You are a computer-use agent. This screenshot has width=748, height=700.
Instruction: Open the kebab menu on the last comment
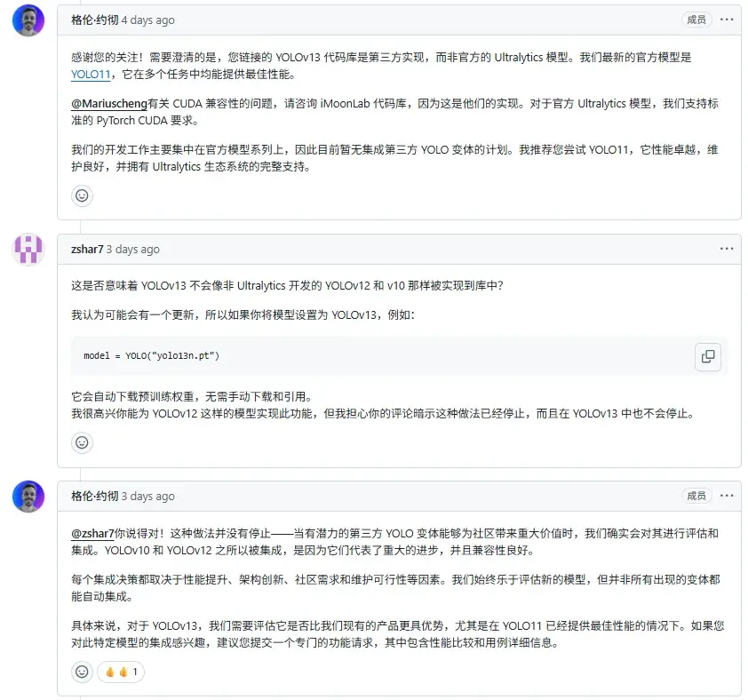click(727, 496)
